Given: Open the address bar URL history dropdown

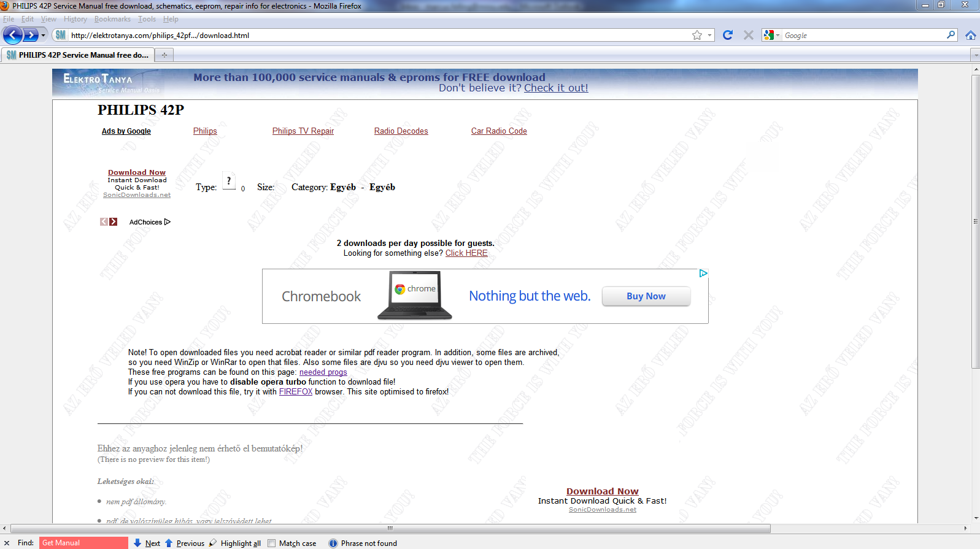Looking at the screenshot, I should 710,35.
